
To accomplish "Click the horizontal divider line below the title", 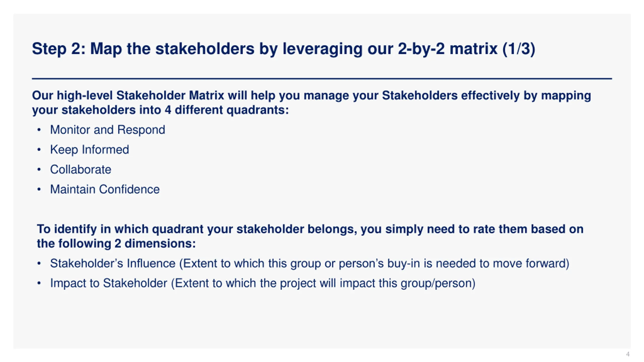I will point(321,79).
